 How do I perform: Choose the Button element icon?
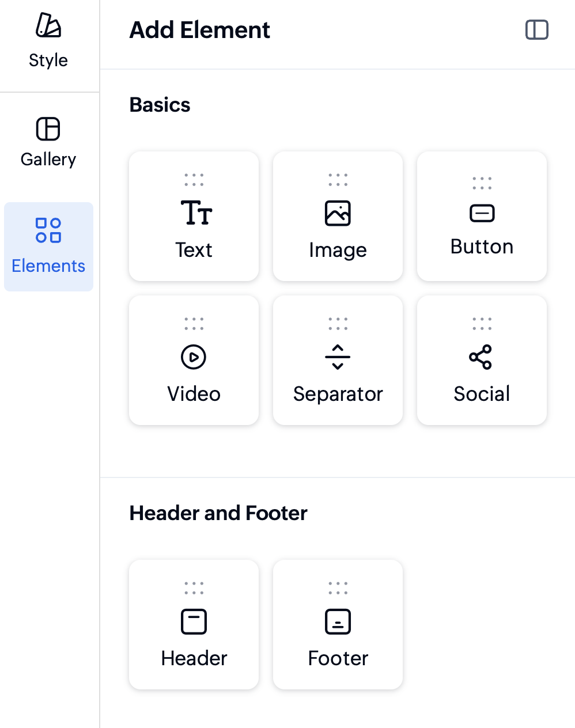coord(482,213)
